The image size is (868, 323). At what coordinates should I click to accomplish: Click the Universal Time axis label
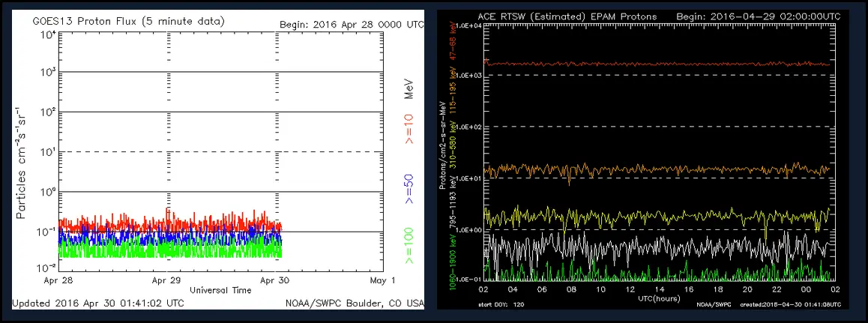click(221, 289)
